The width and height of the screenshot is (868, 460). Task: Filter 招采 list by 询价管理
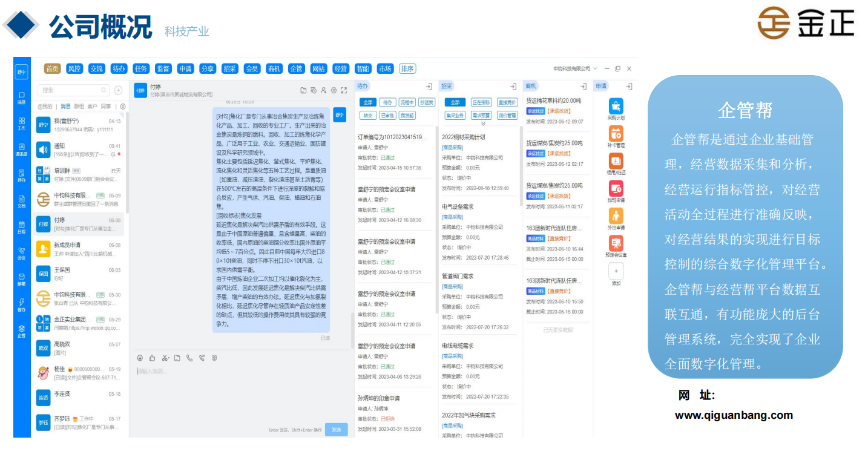pyautogui.click(x=507, y=116)
